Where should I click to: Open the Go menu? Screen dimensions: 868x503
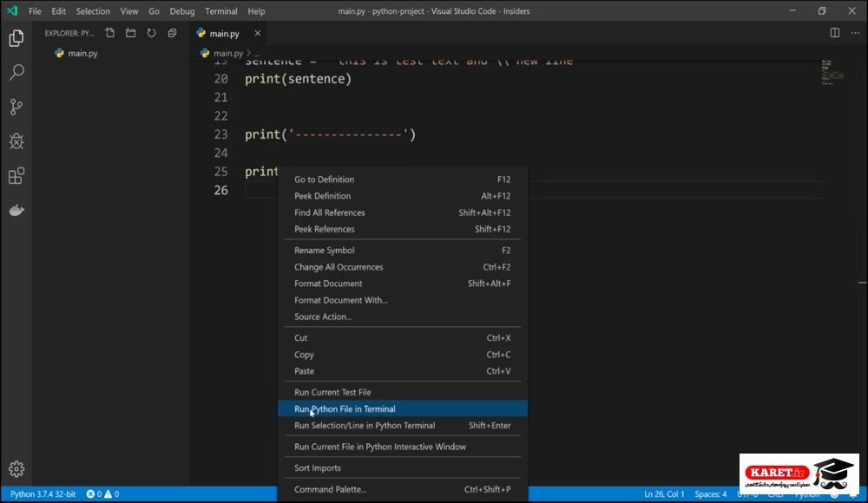[154, 11]
